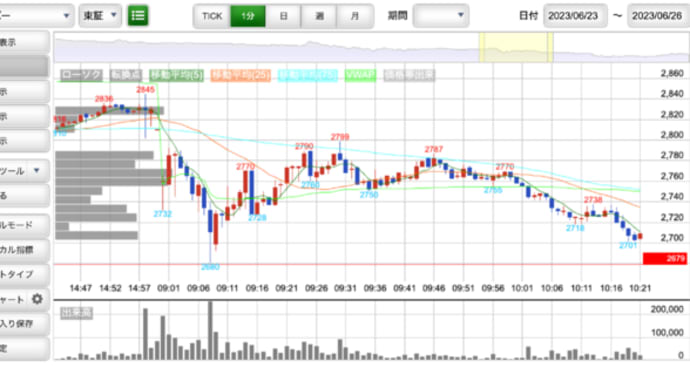Open the カル指標 technical indicators button

[x=24, y=250]
